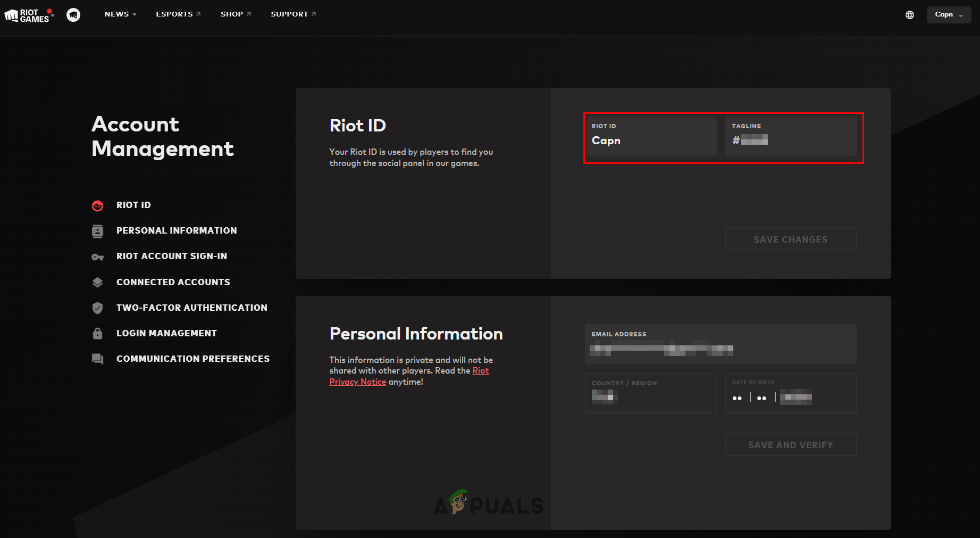Expand the News dropdown menu

click(120, 14)
